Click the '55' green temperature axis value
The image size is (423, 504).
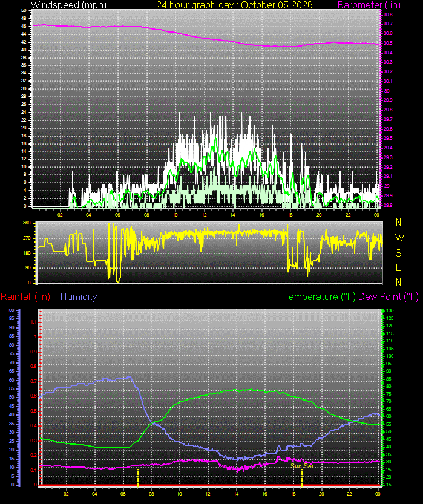point(389,424)
